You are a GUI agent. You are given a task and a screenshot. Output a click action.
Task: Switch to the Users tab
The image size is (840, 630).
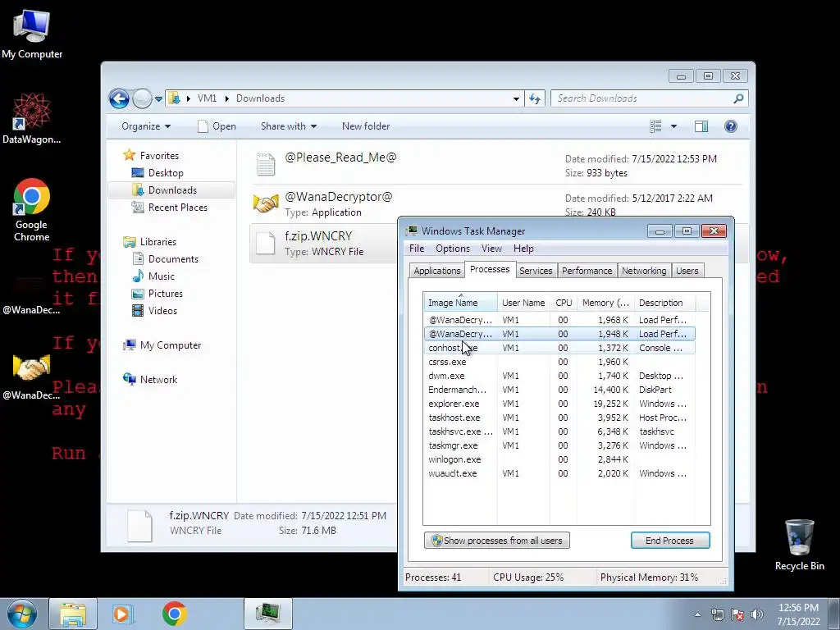click(x=687, y=271)
